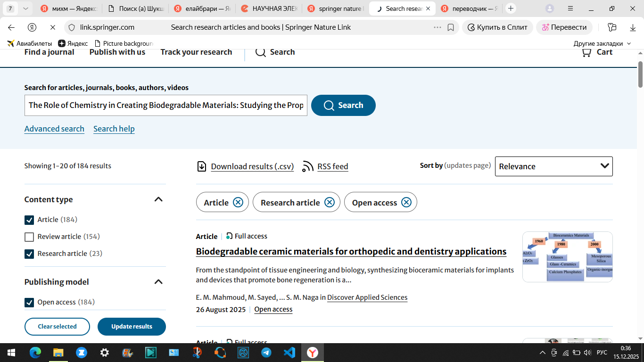The image size is (644, 362).
Task: Uncheck the Article content type checkbox
Action: (x=29, y=220)
